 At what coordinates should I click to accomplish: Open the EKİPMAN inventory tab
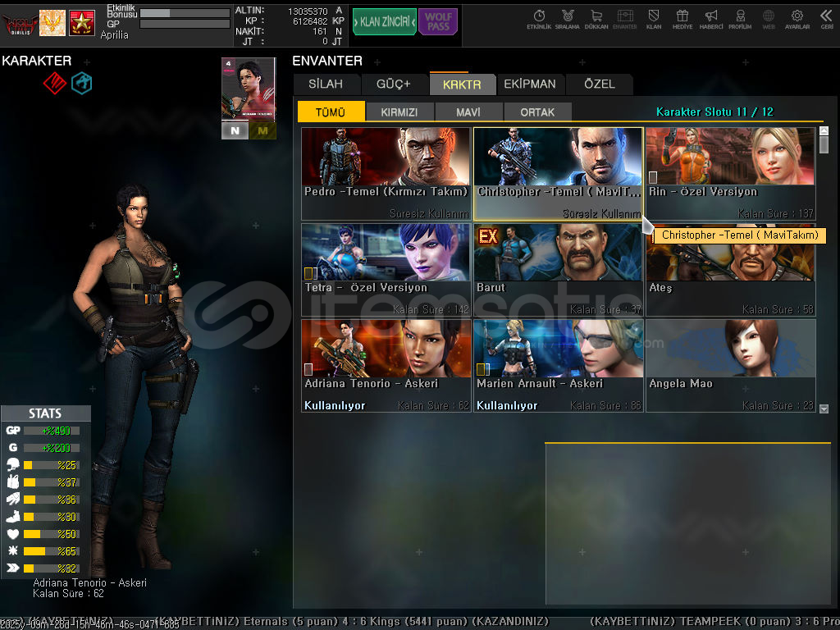(530, 84)
